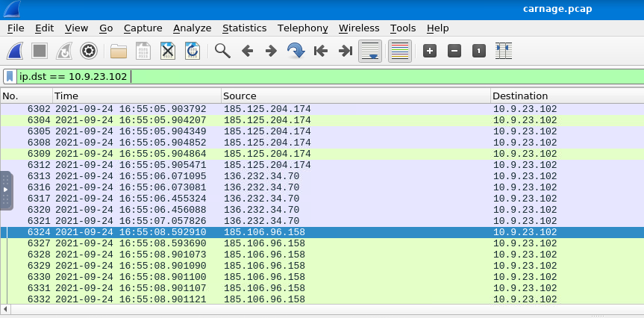Open the Analyze menu

pyautogui.click(x=193, y=28)
